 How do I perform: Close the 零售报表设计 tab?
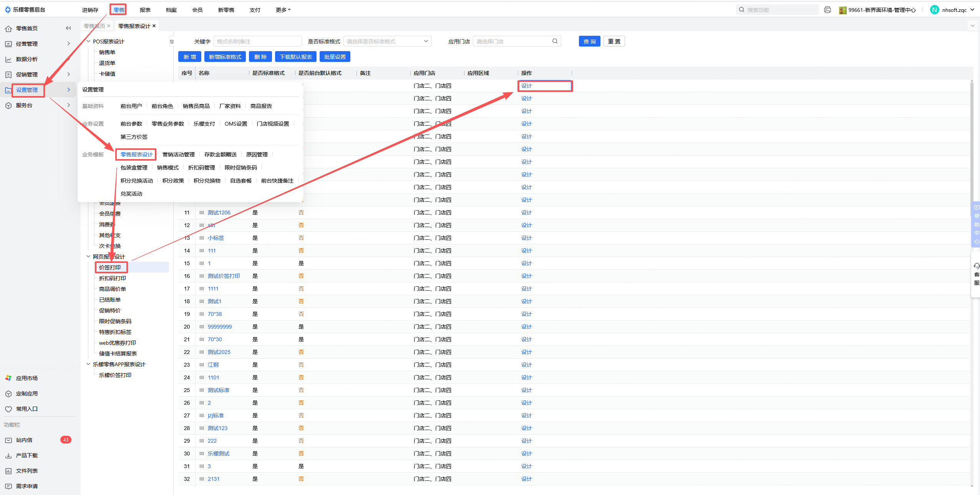click(x=154, y=26)
